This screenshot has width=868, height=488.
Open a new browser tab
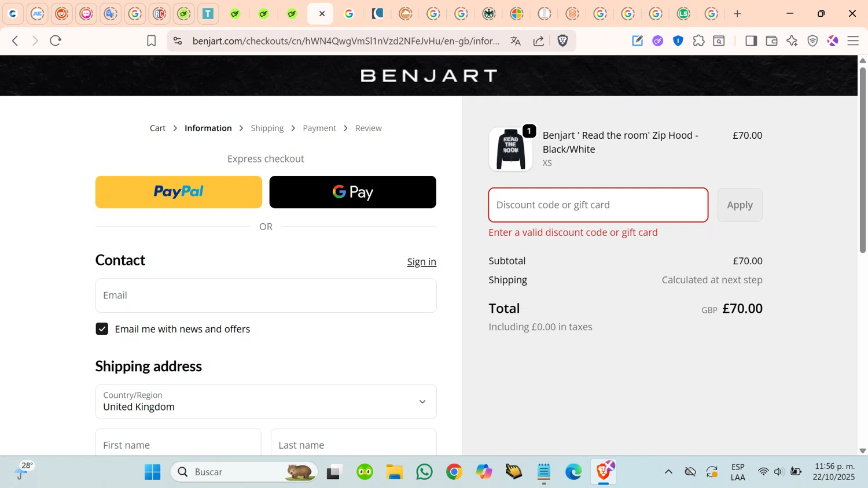pyautogui.click(x=737, y=13)
